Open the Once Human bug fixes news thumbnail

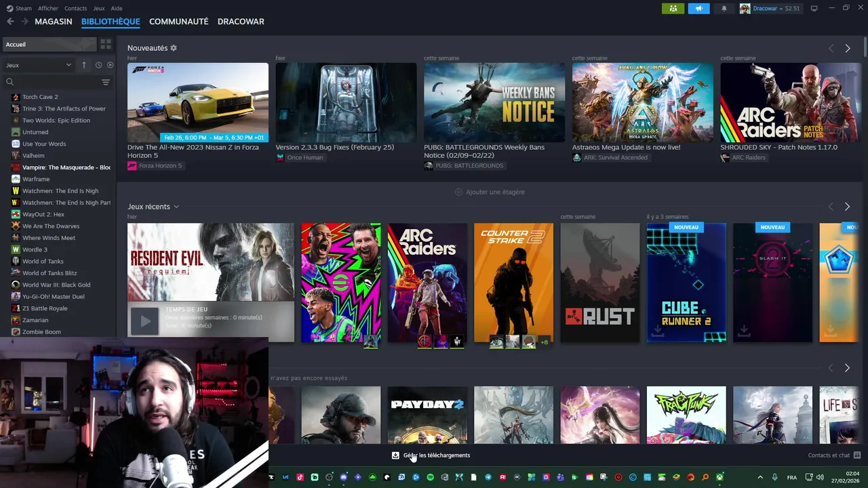346,102
